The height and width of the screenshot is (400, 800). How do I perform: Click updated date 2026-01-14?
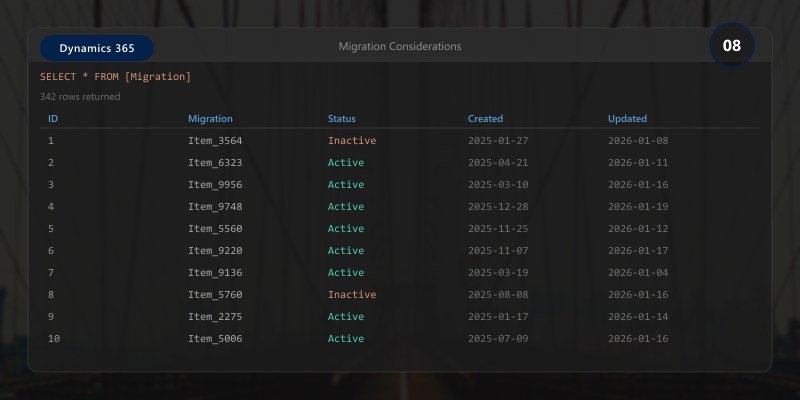[638, 316]
